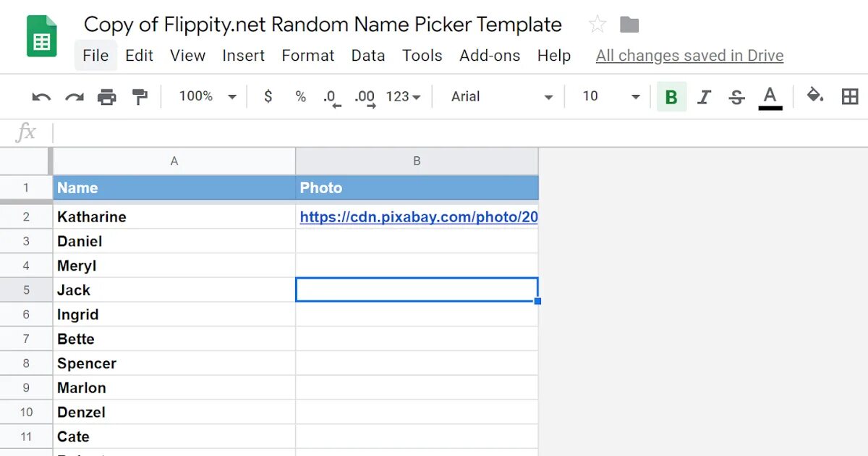Click the redo arrow icon

[x=75, y=97]
